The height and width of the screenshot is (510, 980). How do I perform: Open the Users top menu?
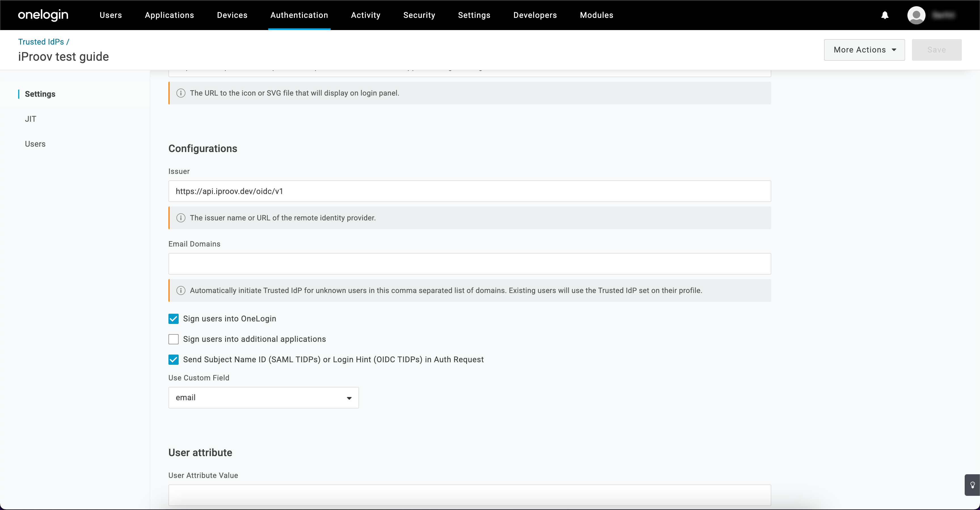tap(111, 15)
